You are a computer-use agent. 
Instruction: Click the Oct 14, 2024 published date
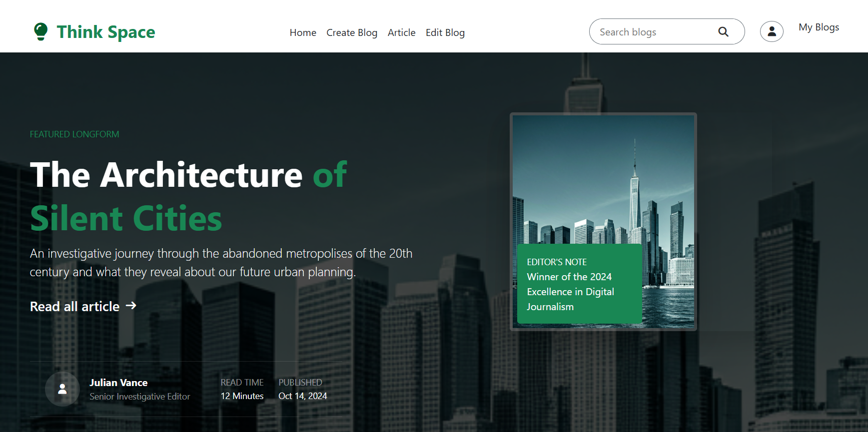pyautogui.click(x=302, y=396)
